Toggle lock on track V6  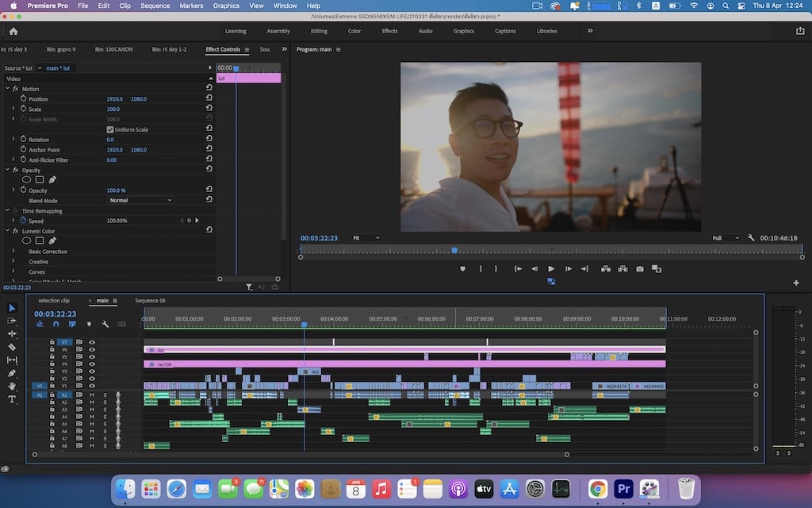click(52, 349)
